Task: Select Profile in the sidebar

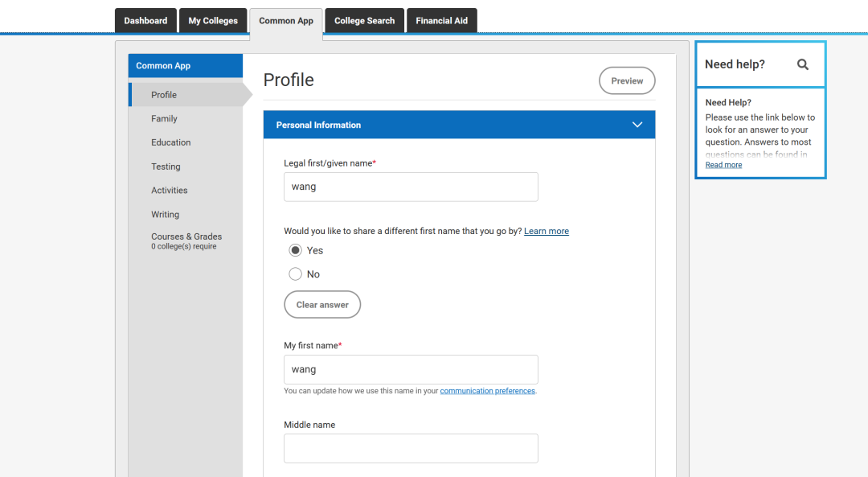Action: pos(186,95)
